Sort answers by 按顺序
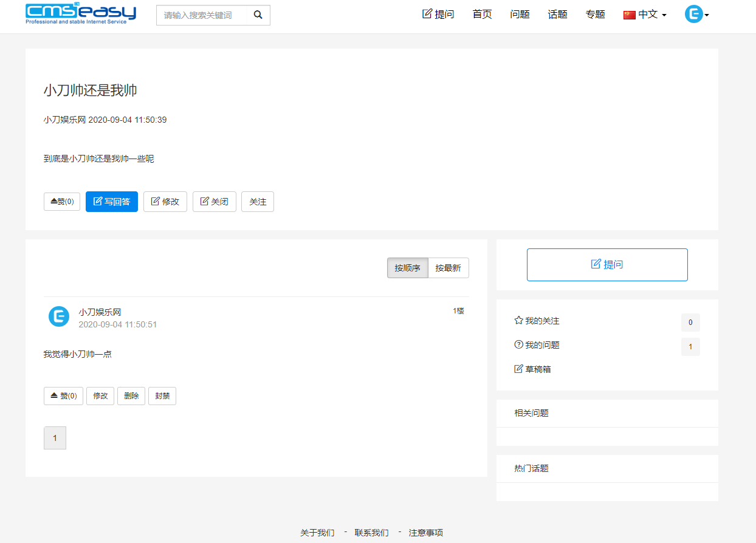 407,268
